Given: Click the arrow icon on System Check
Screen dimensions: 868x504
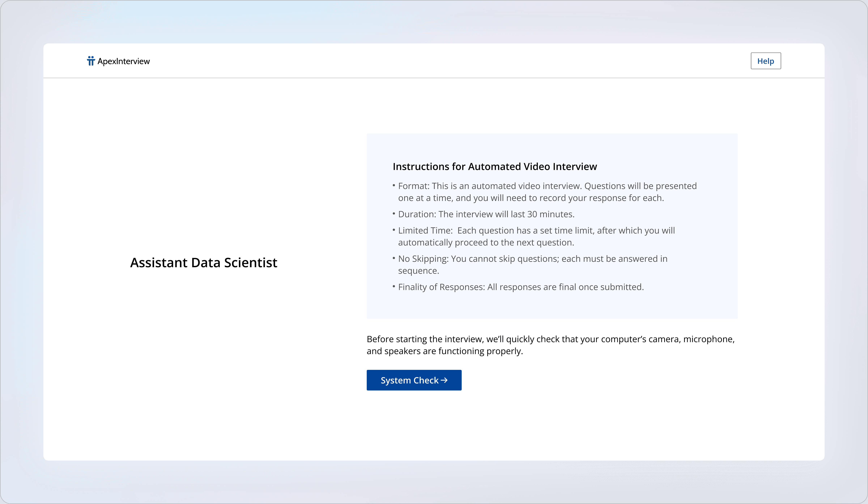Looking at the screenshot, I should click(x=444, y=380).
